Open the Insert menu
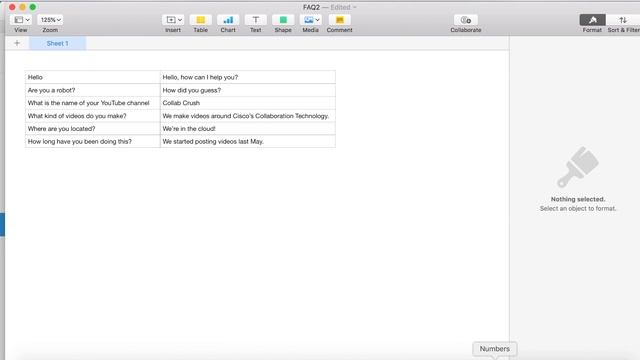Image resolution: width=640 pixels, height=360 pixels. pos(173,20)
